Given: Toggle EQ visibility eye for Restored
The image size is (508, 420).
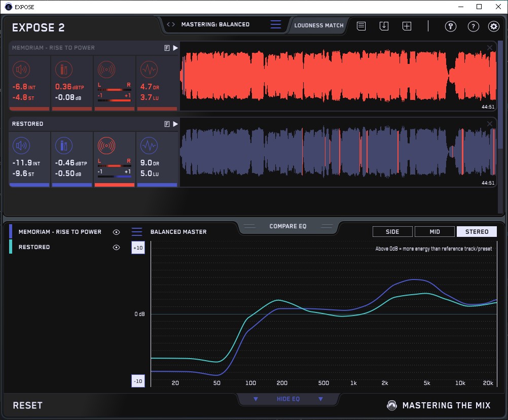Looking at the screenshot, I should point(117,247).
